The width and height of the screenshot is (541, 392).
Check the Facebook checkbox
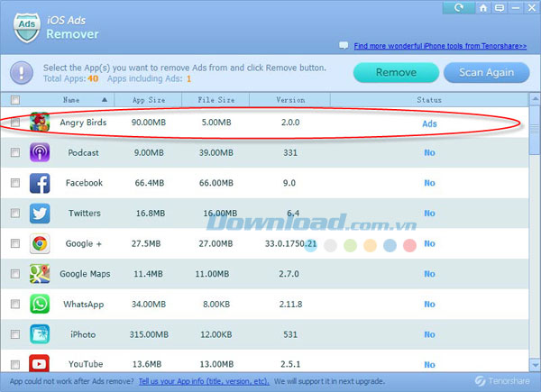click(15, 183)
